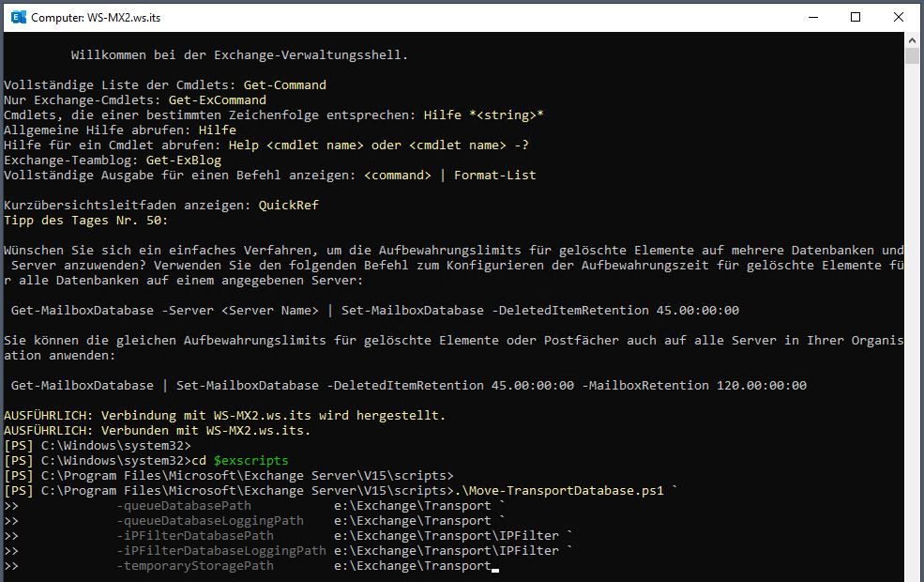The width and height of the screenshot is (924, 582).
Task: Click the '-queueDatabaseLoggingPath' parameter
Action: pyautogui.click(x=210, y=521)
